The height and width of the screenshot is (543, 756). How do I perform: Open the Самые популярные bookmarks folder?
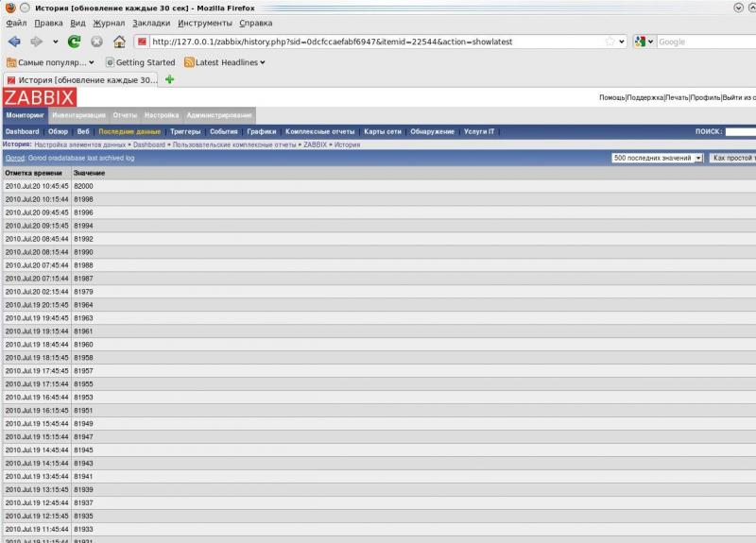50,62
